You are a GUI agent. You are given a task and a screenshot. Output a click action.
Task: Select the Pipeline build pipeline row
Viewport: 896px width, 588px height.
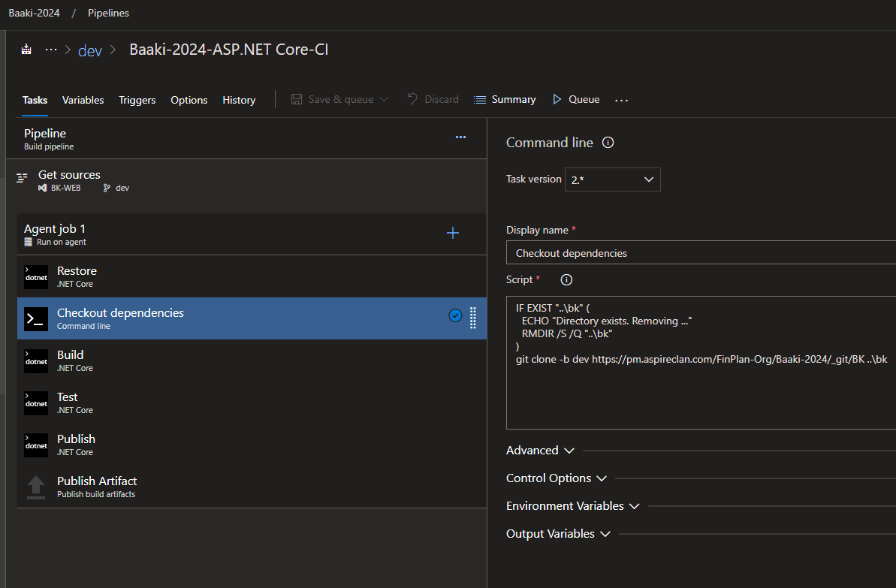[246, 139]
